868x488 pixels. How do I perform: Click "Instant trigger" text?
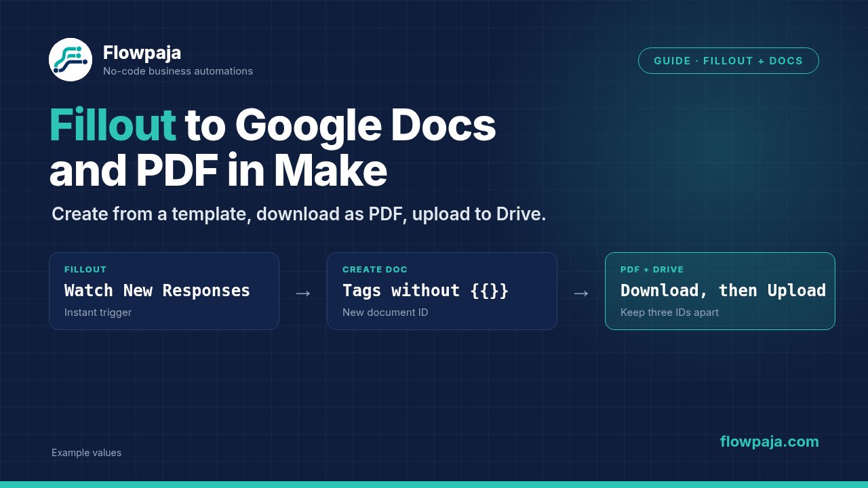pyautogui.click(x=98, y=312)
